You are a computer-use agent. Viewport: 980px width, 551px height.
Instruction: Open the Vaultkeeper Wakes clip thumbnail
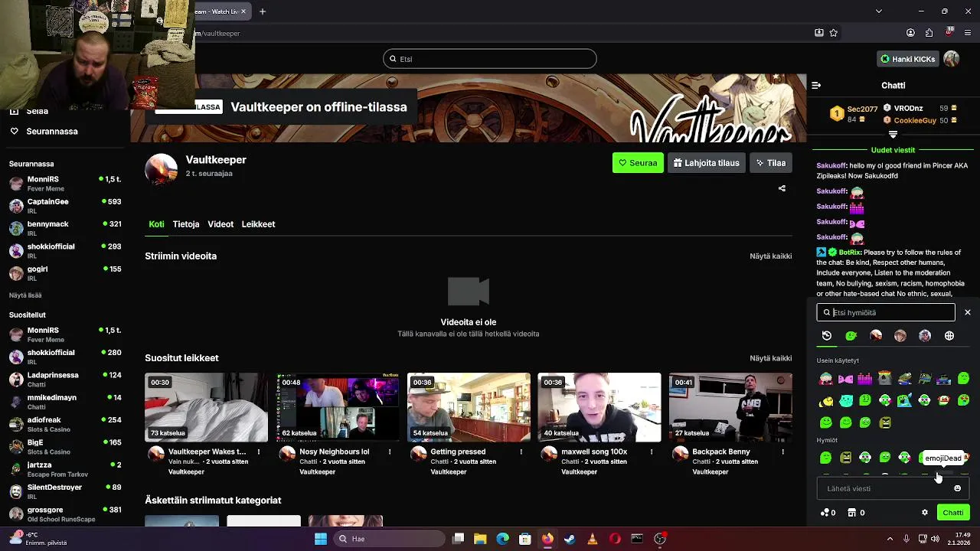[207, 407]
